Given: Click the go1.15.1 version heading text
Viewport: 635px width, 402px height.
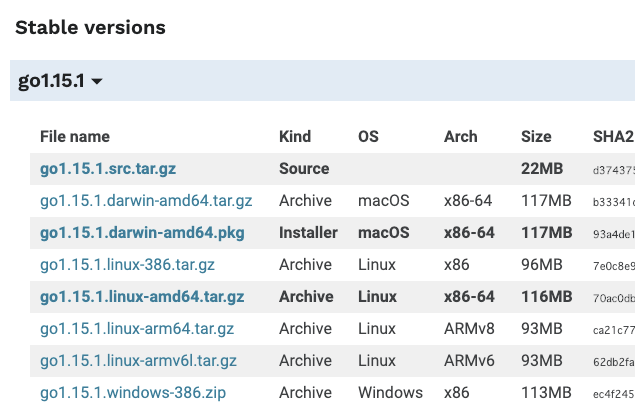Looking at the screenshot, I should pos(51,81).
